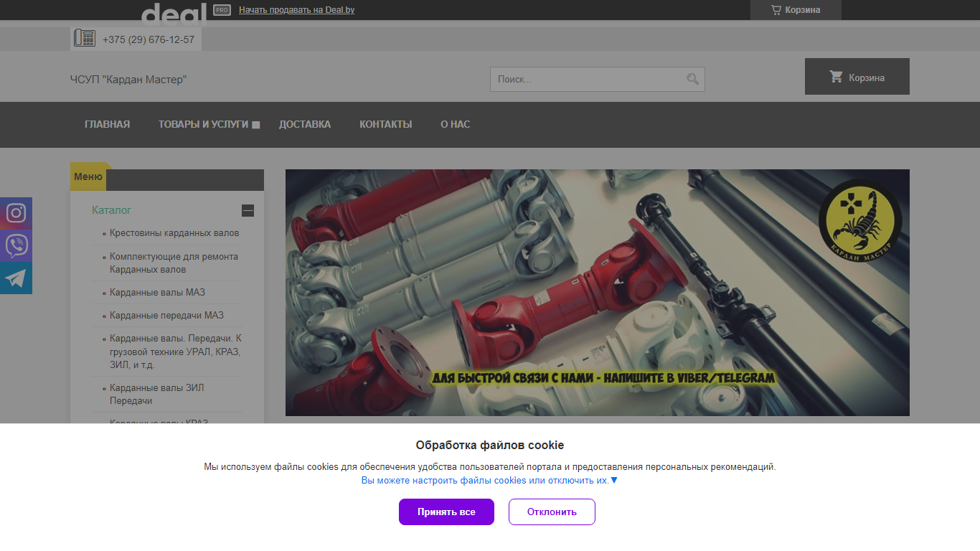Open Карданные передачи МАЗ category
The width and height of the screenshot is (980, 551).
166,315
